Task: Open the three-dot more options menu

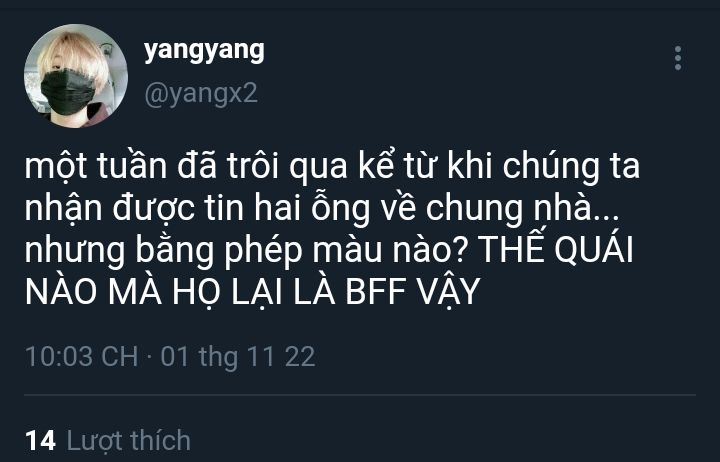Action: coord(678,58)
